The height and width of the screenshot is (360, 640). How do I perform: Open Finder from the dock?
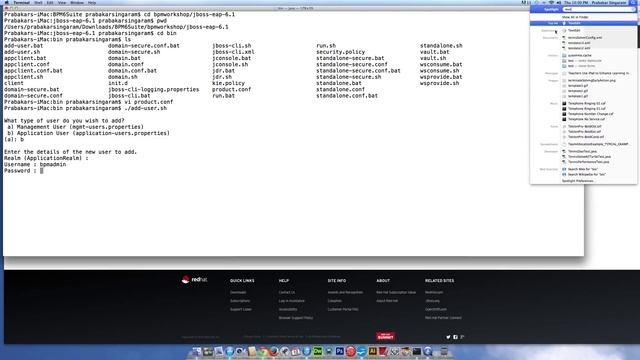tap(196, 351)
